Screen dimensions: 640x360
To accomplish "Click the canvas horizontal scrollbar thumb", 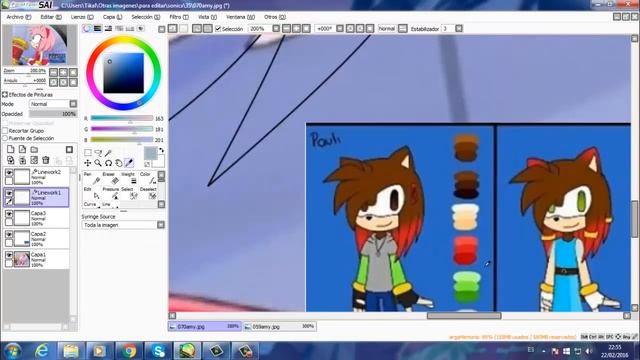I will pos(464,316).
